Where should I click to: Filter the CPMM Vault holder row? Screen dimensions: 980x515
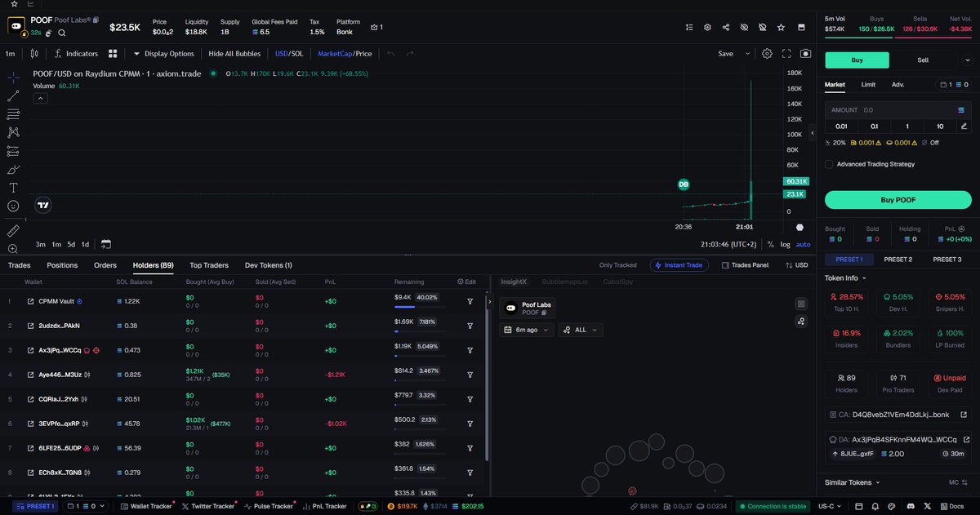point(470,301)
